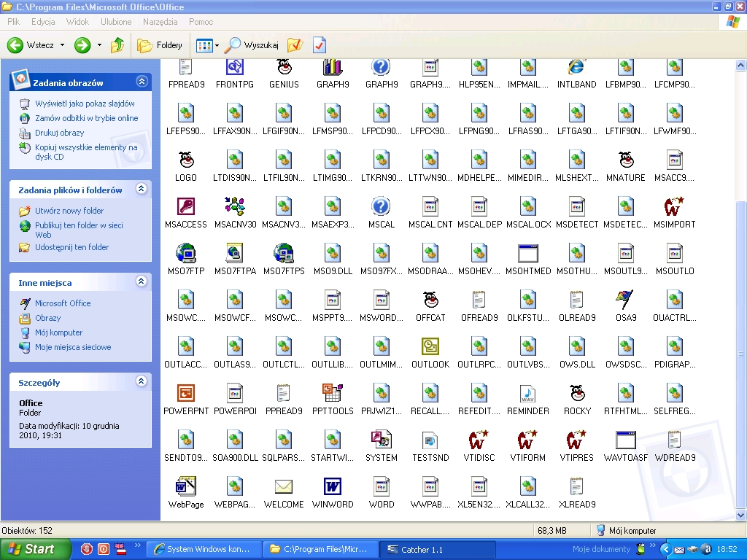Go to Mój komputer in Inne miejsca
The image size is (747, 560).
(58, 332)
